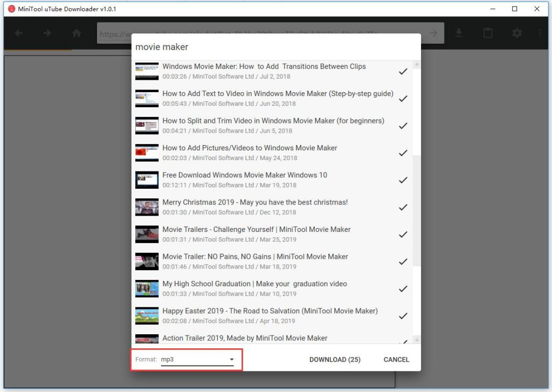Uncheck the Merry Christmas 2019 video

pos(403,207)
